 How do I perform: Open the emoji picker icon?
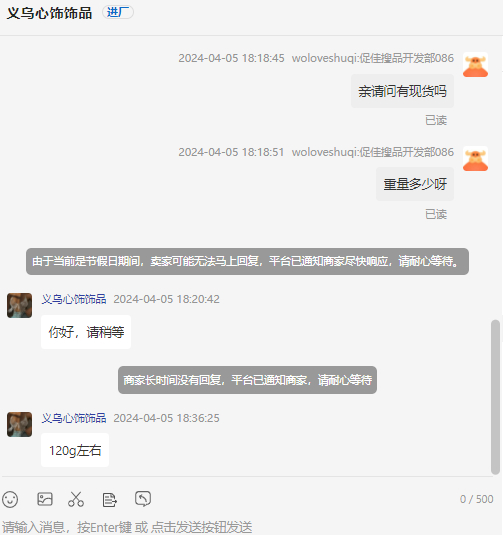point(10,500)
